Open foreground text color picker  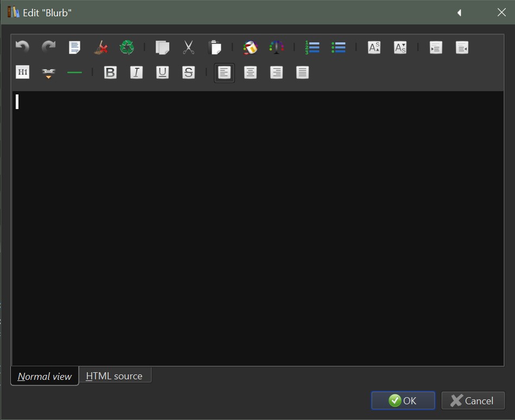(277, 47)
